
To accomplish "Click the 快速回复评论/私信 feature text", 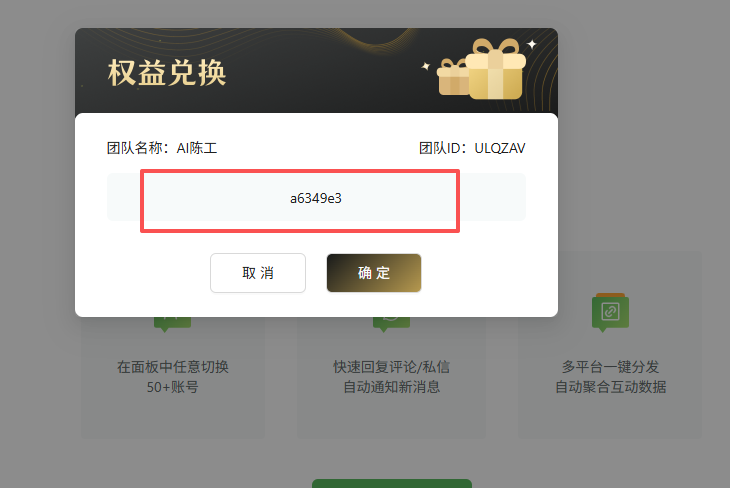I will [392, 367].
